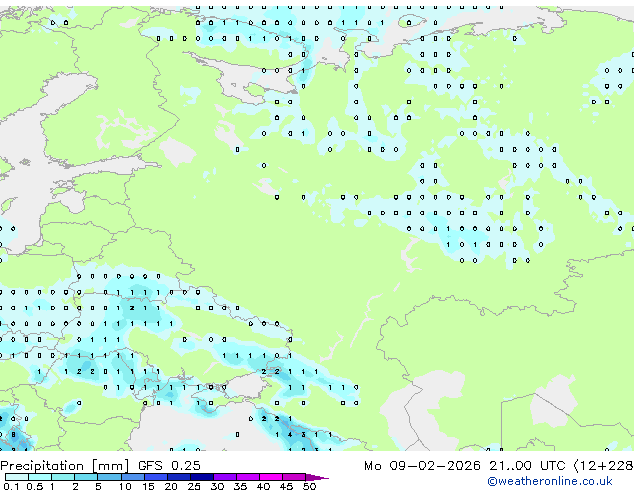The width and height of the screenshot is (634, 490).
Task: Select the magenta legend swatch between 40 and 45
Action: point(271,477)
